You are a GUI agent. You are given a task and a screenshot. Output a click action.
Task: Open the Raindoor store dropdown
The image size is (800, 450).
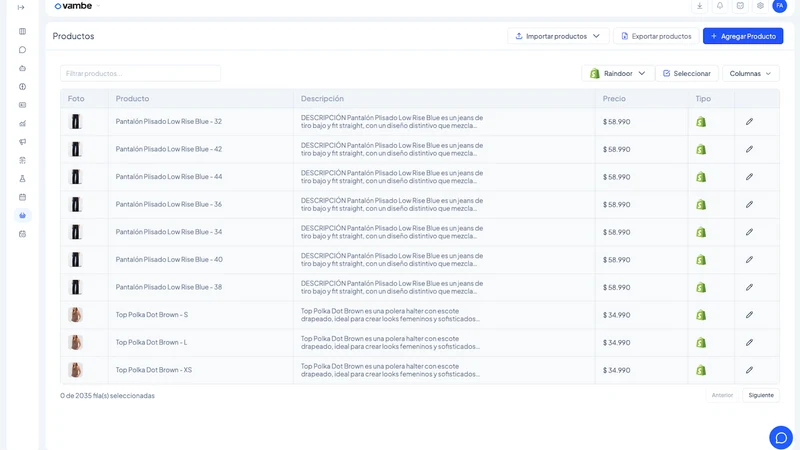(617, 73)
